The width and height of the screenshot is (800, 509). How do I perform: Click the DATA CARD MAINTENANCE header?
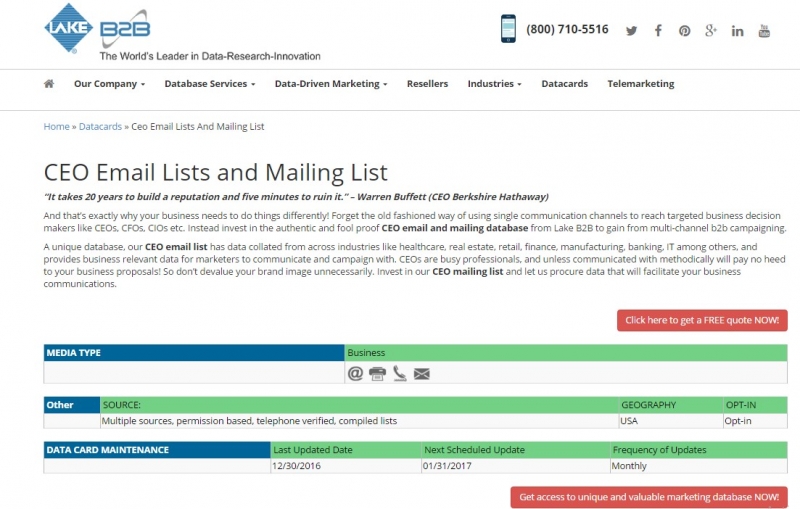pyautogui.click(x=157, y=450)
